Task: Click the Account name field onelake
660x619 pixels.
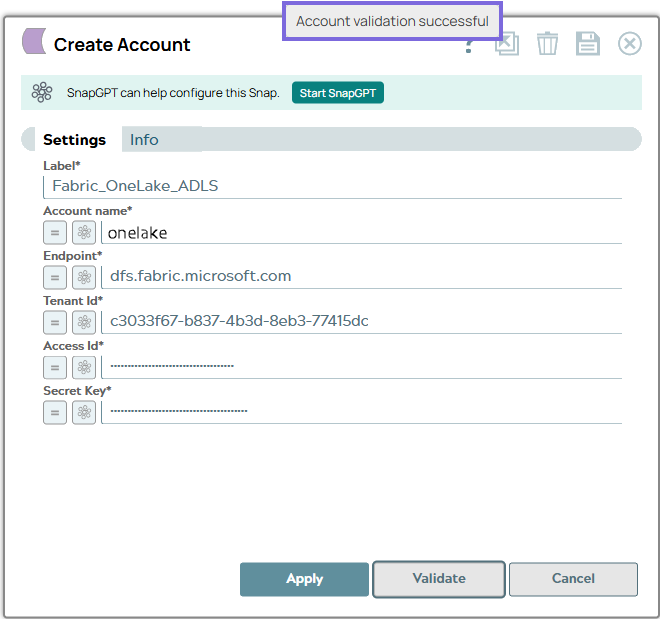Action: tap(362, 233)
